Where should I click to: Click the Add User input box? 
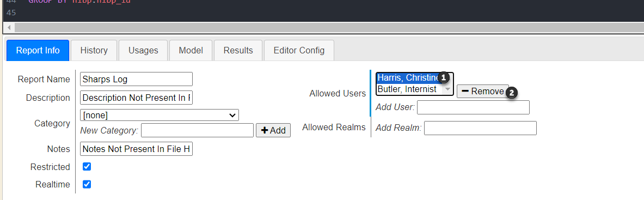[x=473, y=107]
